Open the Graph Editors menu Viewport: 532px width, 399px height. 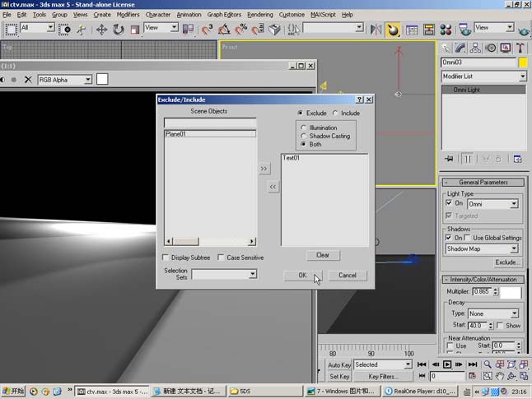[x=224, y=15]
